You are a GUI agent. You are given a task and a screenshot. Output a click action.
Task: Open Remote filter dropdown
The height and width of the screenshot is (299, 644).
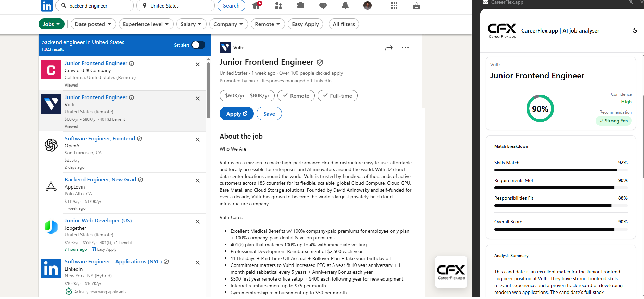pyautogui.click(x=268, y=24)
